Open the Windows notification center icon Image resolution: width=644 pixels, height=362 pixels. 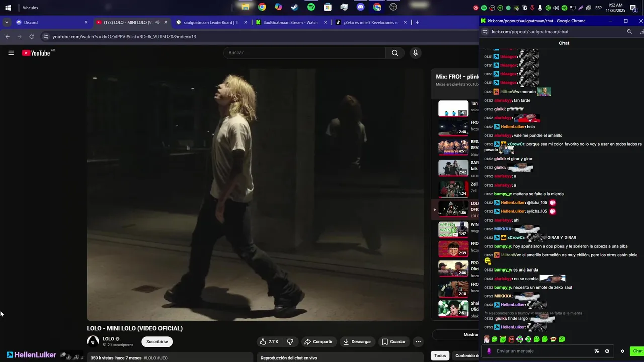click(x=634, y=8)
